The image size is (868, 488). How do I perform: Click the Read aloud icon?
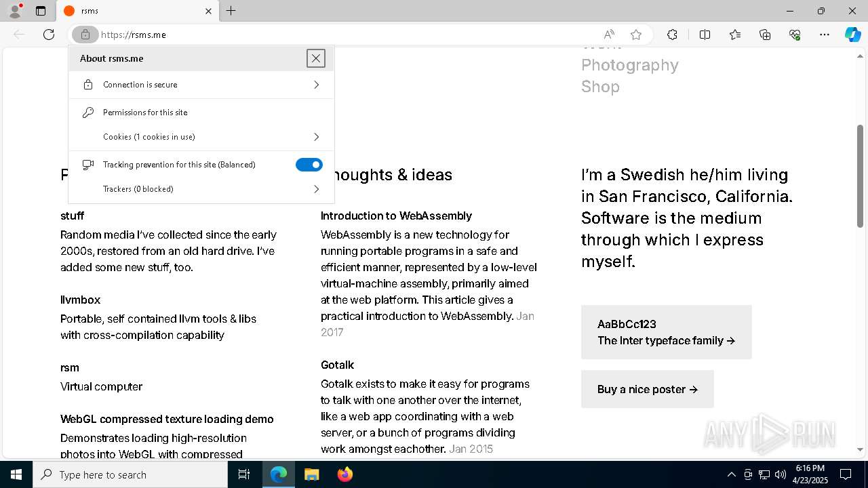point(609,35)
